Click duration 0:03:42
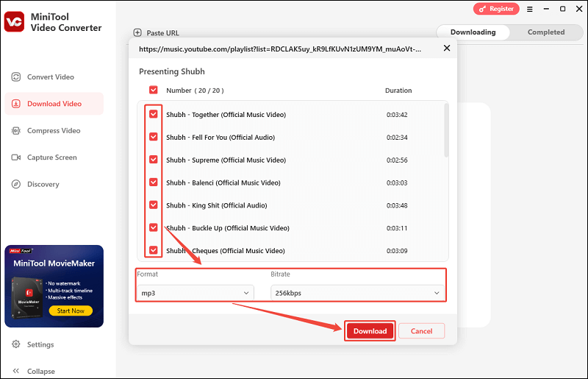This screenshot has width=588, height=379. pyautogui.click(x=397, y=115)
